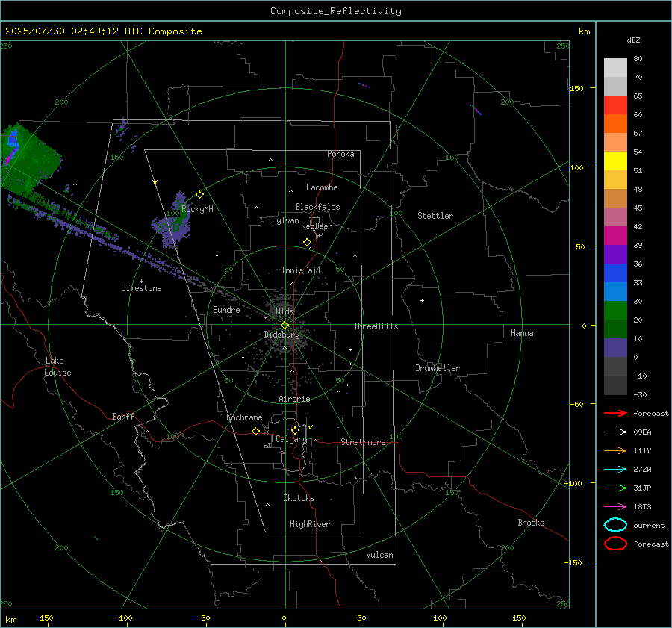
Task: Click the Hanna town label
Action: pos(522,333)
